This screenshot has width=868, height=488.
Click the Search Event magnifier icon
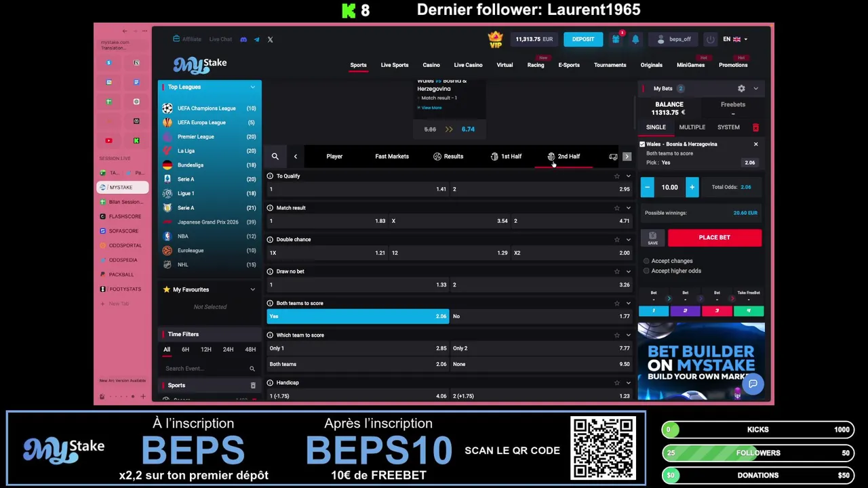click(252, 369)
